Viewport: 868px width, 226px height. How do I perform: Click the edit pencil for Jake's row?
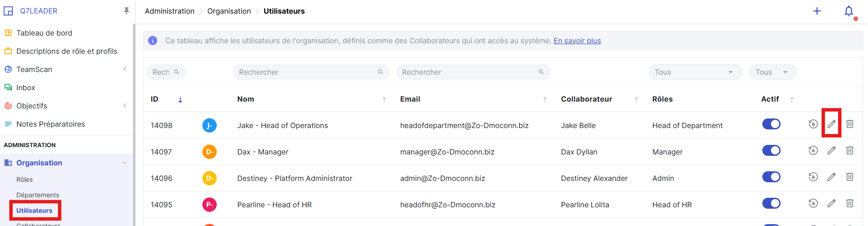tap(831, 124)
